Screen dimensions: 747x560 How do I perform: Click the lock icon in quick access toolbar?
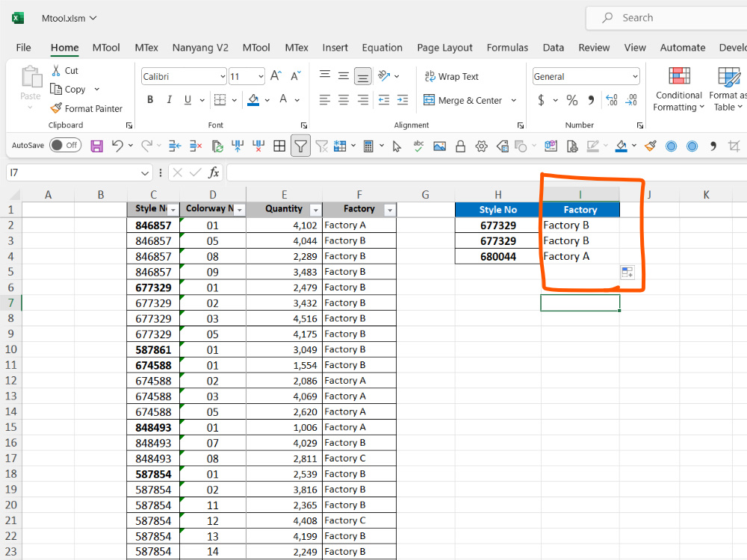click(460, 146)
